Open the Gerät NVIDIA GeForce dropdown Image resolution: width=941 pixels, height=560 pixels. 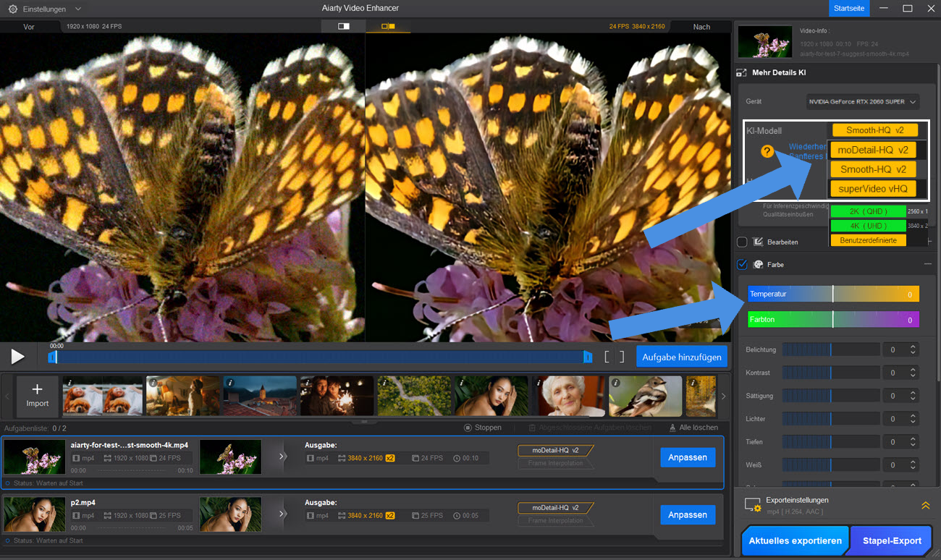[862, 102]
